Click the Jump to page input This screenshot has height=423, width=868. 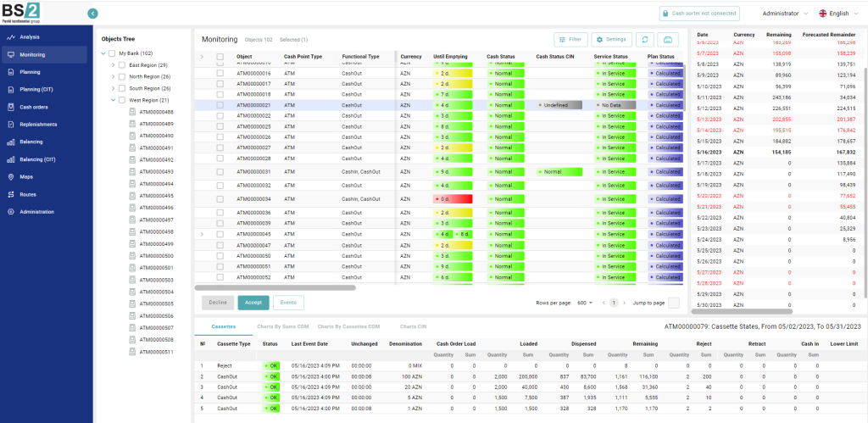pos(674,303)
